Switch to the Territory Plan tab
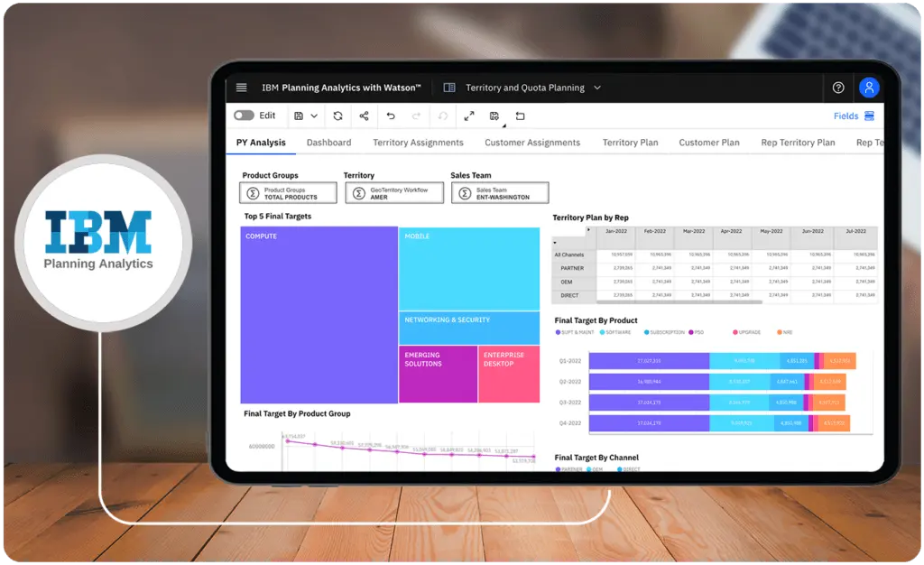 coord(630,143)
